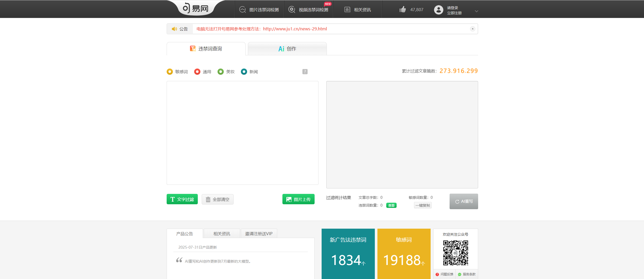Click the 文字过滤 green button
This screenshot has width=644, height=279.
coord(182,199)
